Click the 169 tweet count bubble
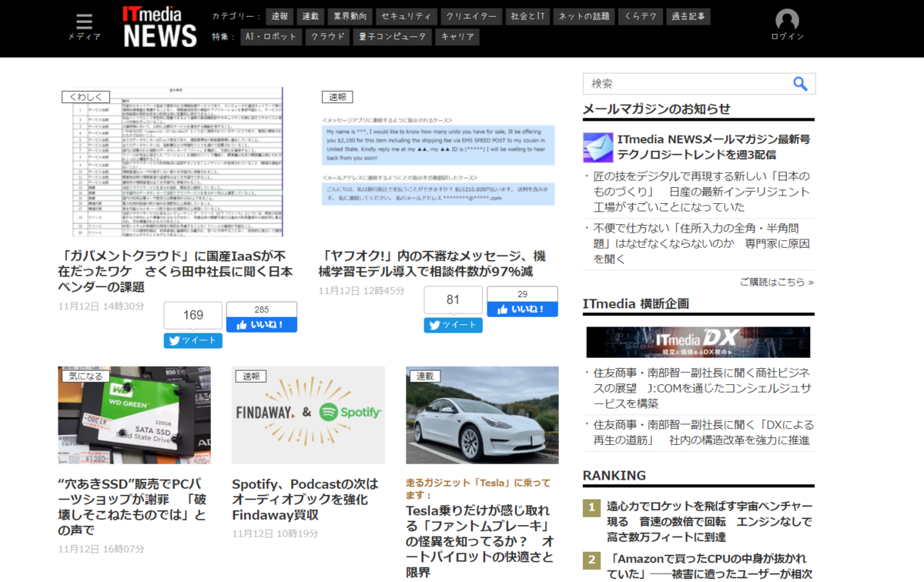This screenshot has height=582, width=924. click(x=193, y=315)
